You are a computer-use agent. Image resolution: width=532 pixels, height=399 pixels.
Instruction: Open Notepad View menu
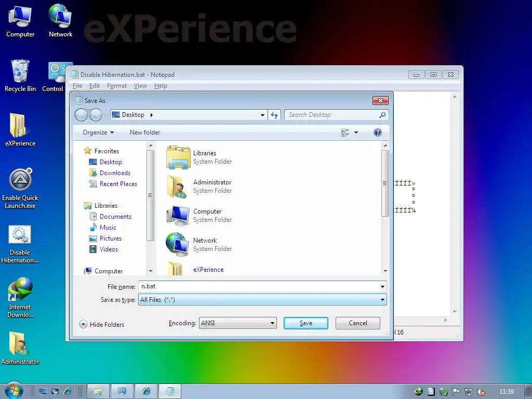coord(140,86)
